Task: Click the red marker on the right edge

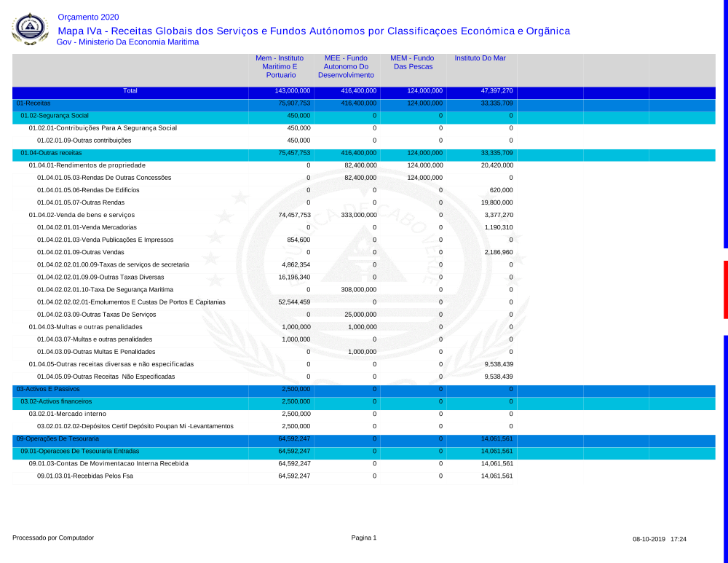Action: [725, 289]
